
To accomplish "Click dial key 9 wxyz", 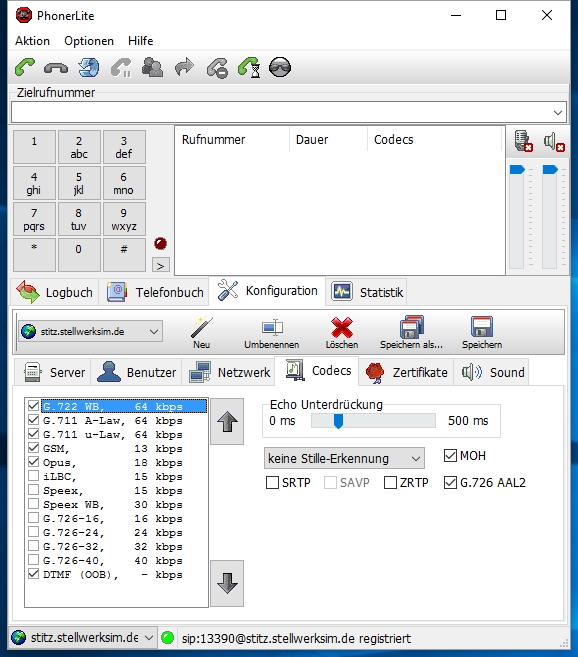I will (x=124, y=219).
